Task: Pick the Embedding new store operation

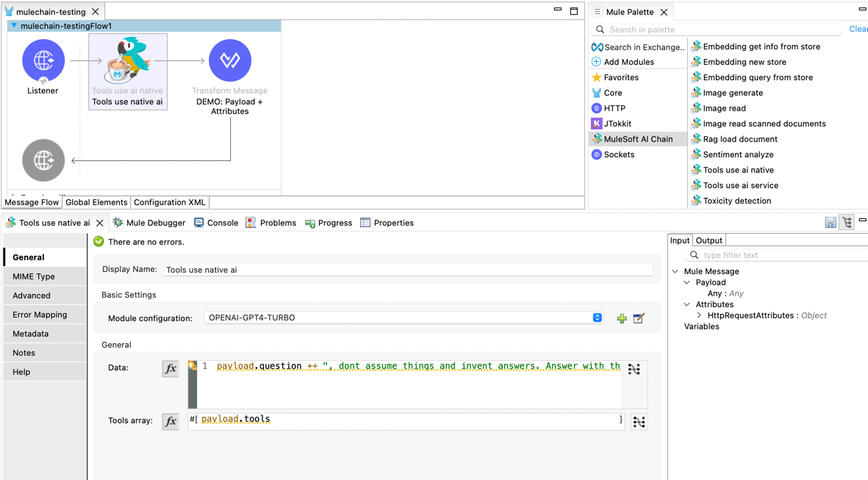Action: 739,62
